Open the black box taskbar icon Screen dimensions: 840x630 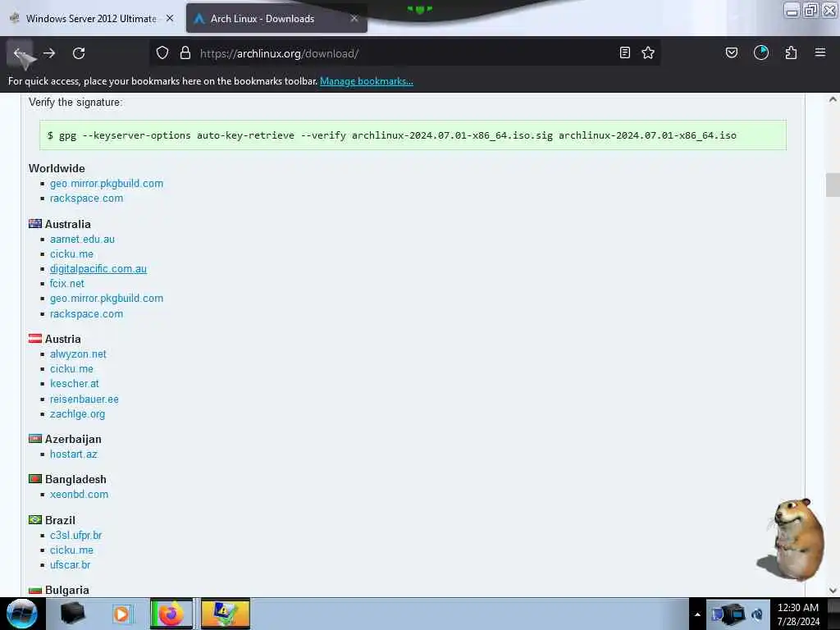click(72, 614)
